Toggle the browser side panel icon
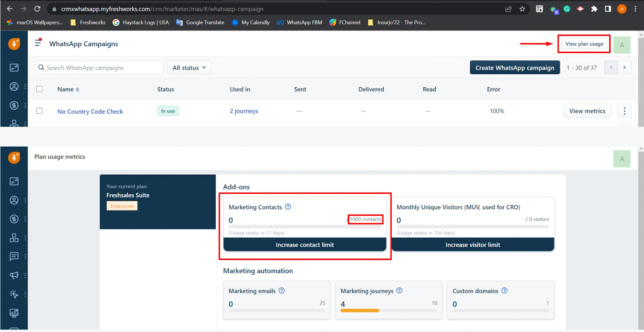The image size is (644, 332). click(608, 9)
